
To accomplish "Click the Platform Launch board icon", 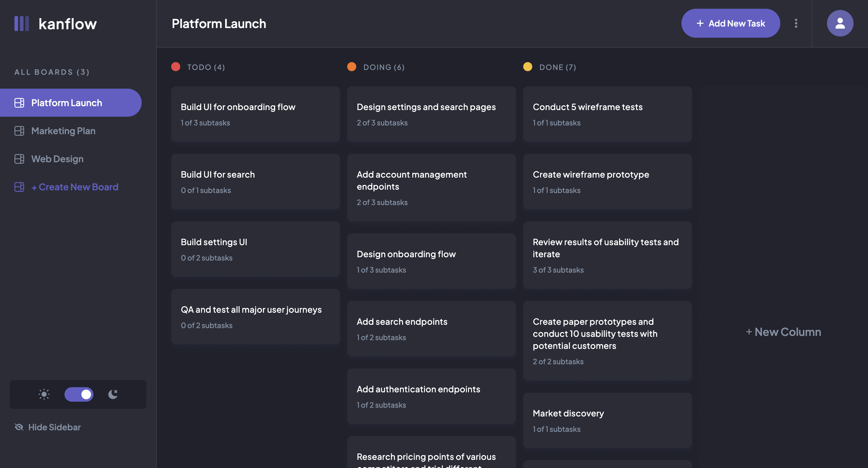I will [x=19, y=103].
